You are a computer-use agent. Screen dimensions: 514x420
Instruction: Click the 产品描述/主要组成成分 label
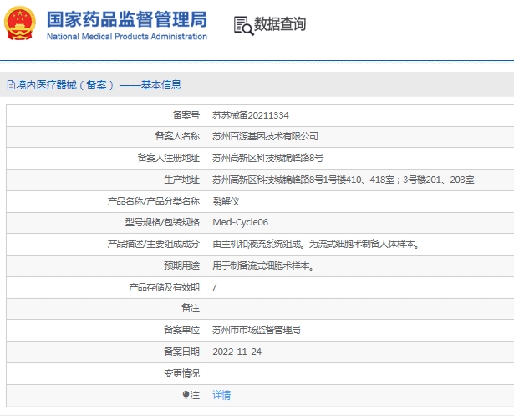pos(154,244)
